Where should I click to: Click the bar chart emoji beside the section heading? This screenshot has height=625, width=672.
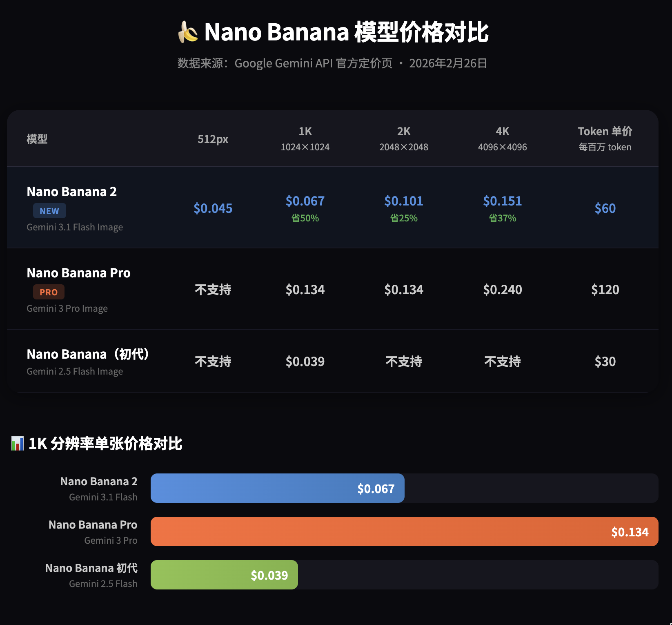(17, 443)
